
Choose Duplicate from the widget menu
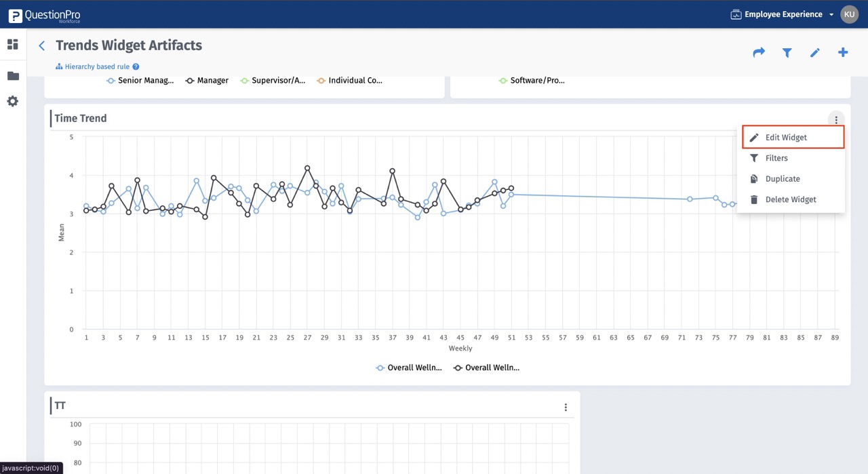point(783,179)
